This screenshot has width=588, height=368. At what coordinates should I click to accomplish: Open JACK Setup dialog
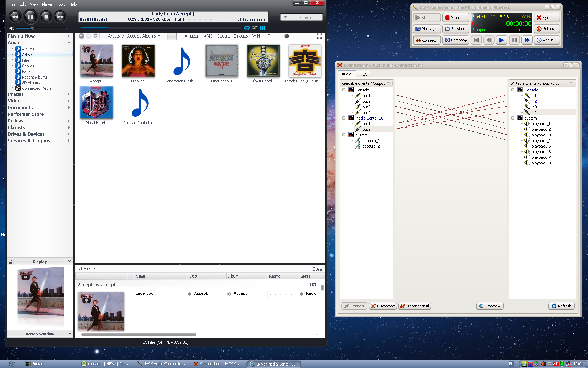[547, 29]
